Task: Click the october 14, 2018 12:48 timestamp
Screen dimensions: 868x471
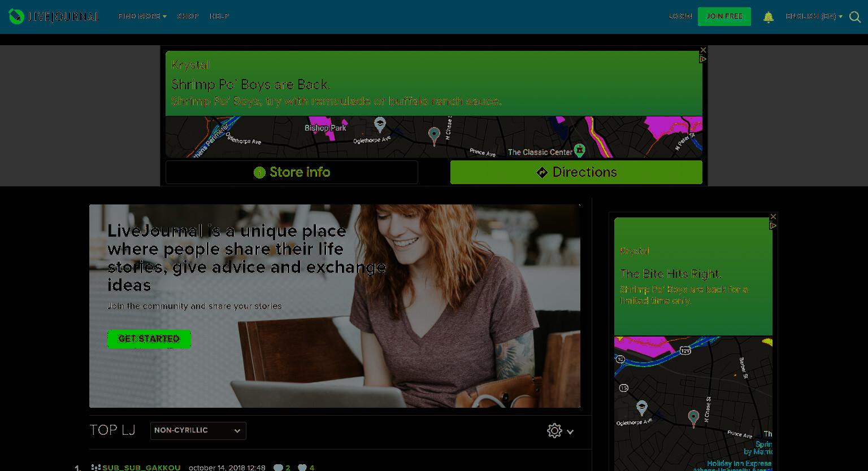Action: [227, 468]
